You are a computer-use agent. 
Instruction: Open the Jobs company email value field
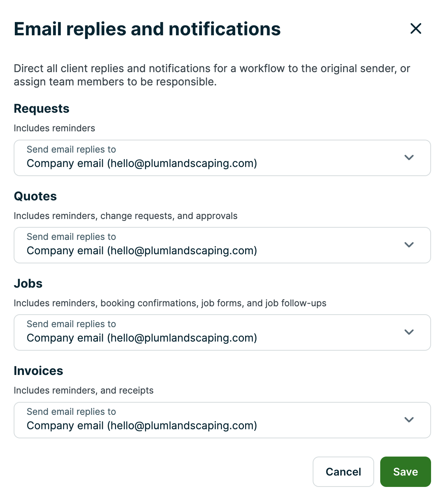tap(142, 338)
